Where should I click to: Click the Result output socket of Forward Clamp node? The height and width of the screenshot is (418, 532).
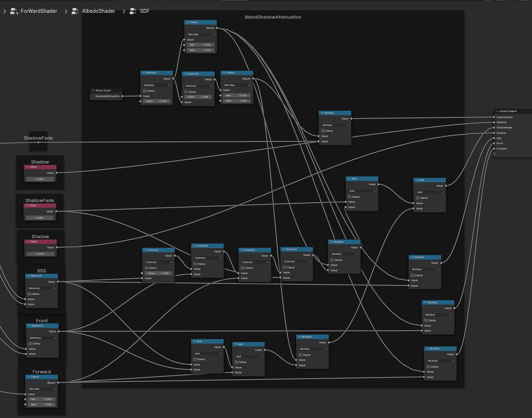click(x=58, y=383)
